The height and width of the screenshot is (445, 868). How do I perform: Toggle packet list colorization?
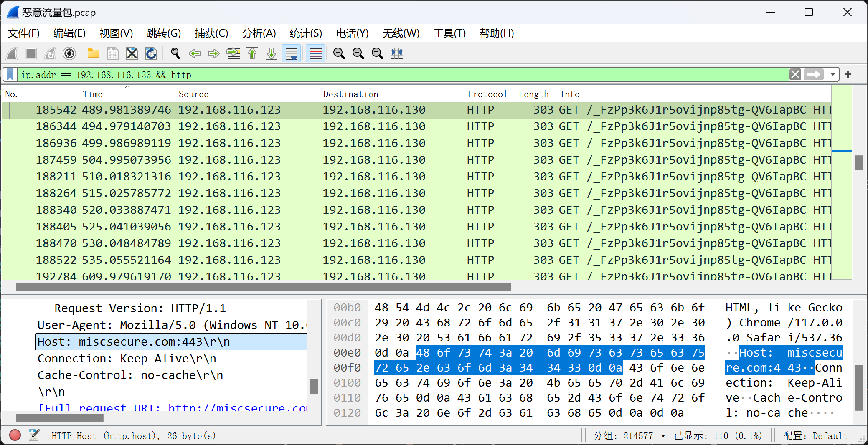click(315, 53)
